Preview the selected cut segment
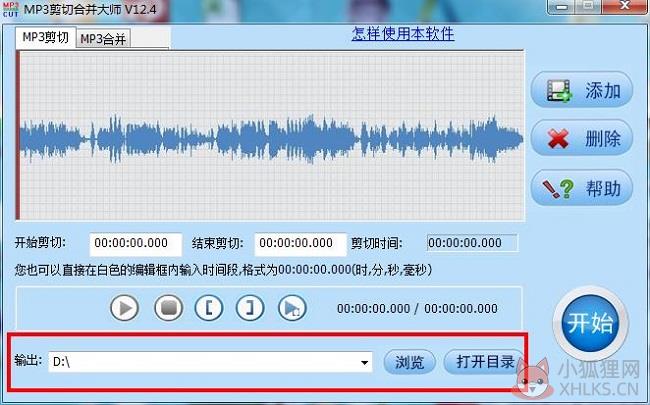The width and height of the screenshot is (650, 405). [292, 308]
